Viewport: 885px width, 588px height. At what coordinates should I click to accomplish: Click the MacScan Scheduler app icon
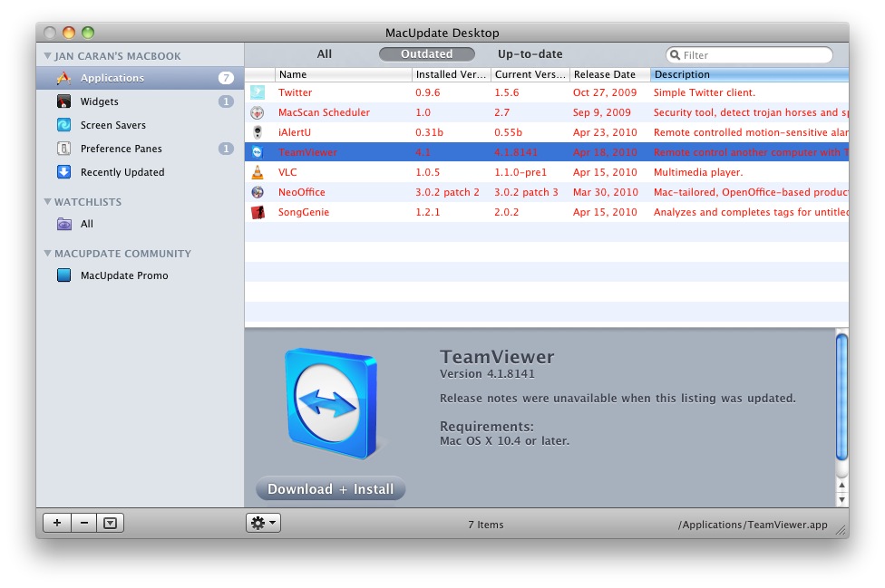point(258,112)
